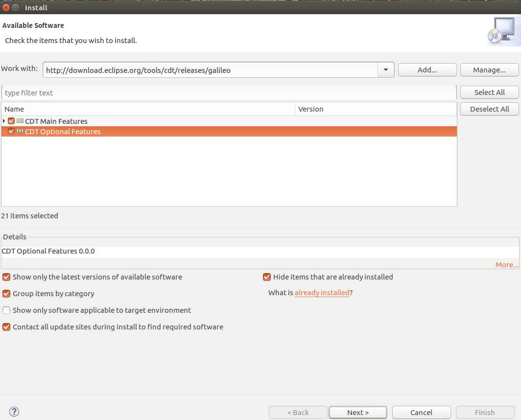Viewport: 521px width, 420px height.
Task: Click the CDT Main Features category icon
Action: (x=20, y=121)
